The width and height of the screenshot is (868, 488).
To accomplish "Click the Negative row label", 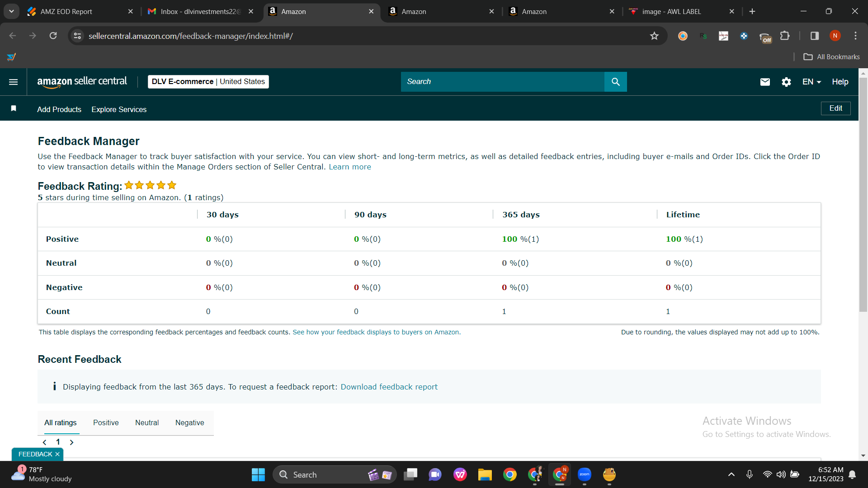I will coord(64,287).
